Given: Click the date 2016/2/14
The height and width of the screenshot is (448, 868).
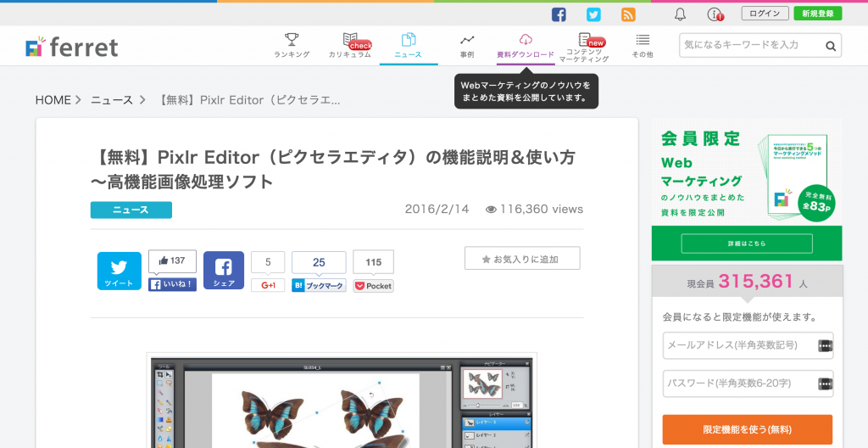Looking at the screenshot, I should (437, 209).
